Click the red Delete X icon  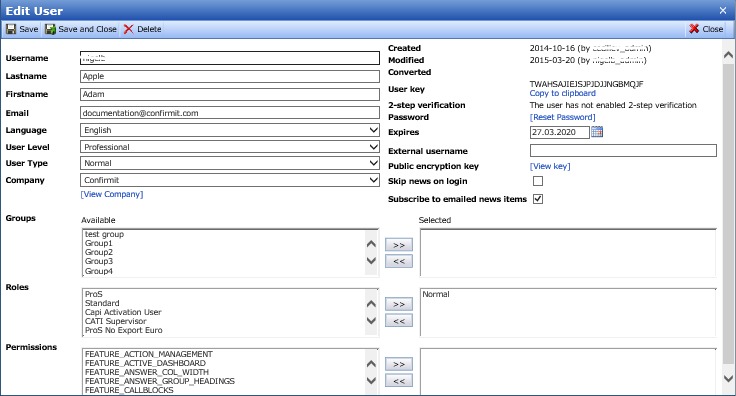[x=128, y=29]
